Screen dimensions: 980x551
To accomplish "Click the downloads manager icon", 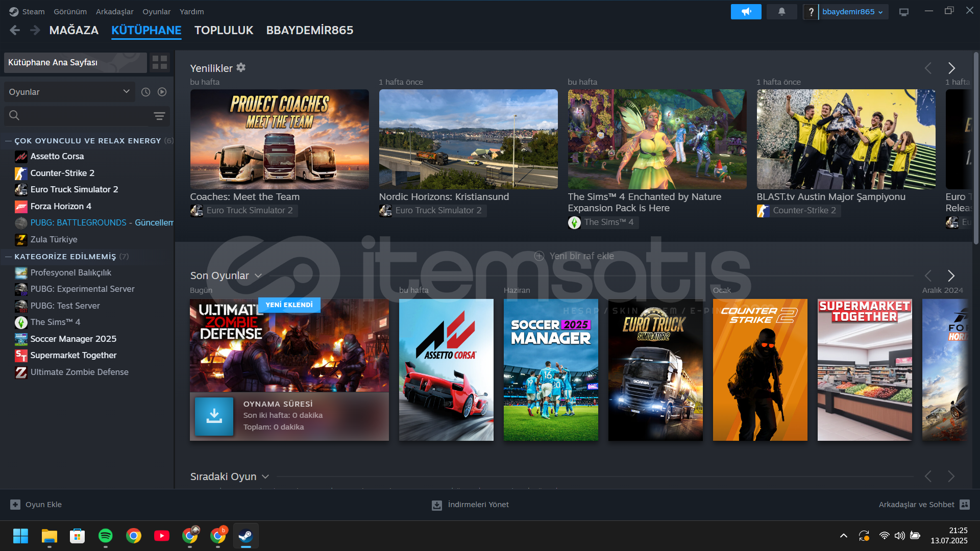I will (437, 505).
